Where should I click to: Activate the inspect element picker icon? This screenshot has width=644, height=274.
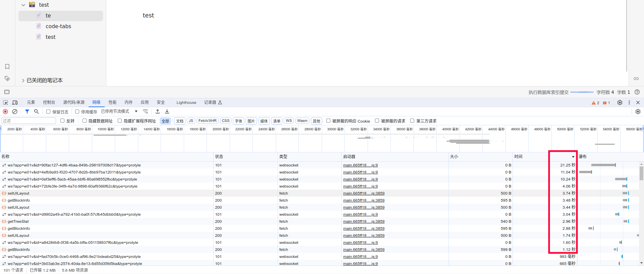5,102
